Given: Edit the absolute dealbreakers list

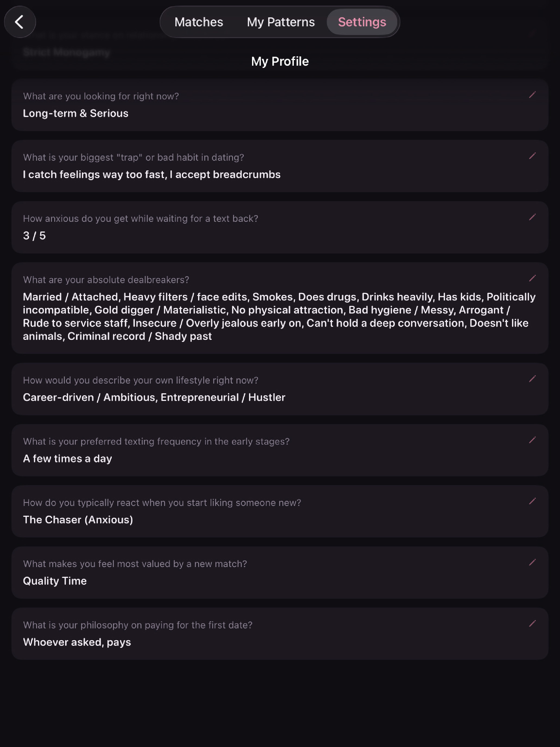Looking at the screenshot, I should (532, 278).
